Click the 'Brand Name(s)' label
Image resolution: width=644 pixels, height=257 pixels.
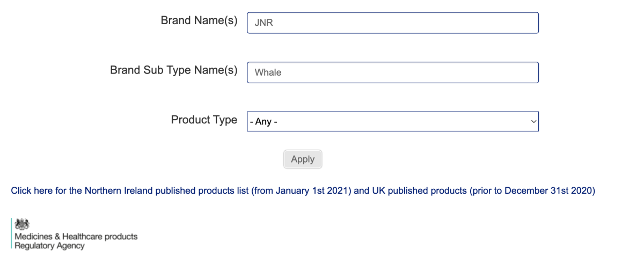click(x=199, y=21)
